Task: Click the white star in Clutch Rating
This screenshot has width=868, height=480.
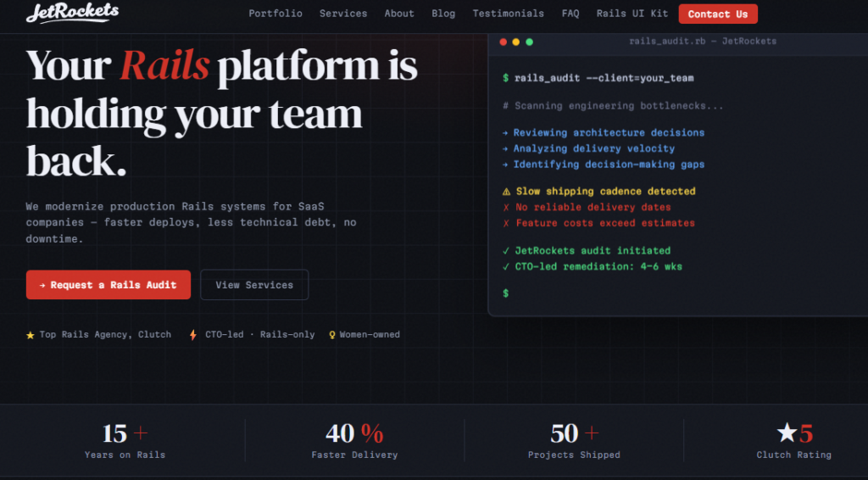Action: (787, 433)
